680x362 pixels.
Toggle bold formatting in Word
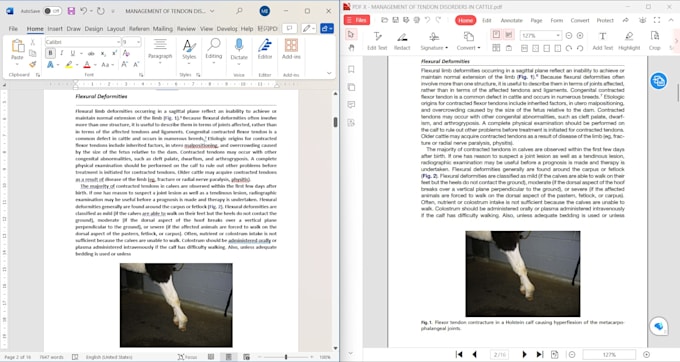pos(50,53)
